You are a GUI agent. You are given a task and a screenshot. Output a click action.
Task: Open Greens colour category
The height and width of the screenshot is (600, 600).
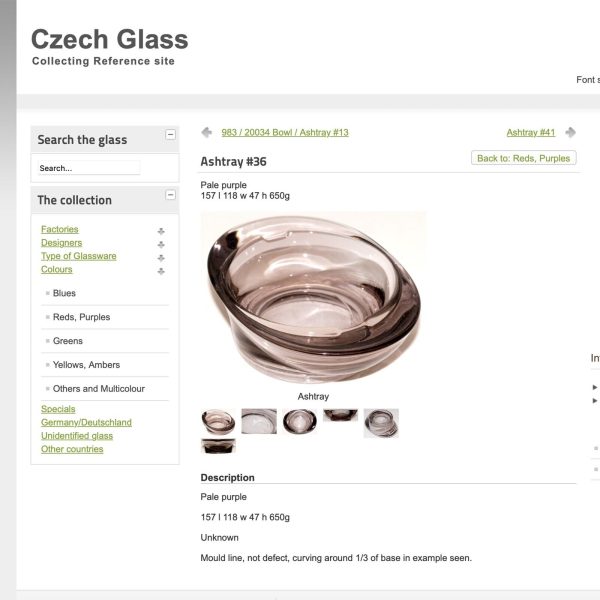[68, 341]
